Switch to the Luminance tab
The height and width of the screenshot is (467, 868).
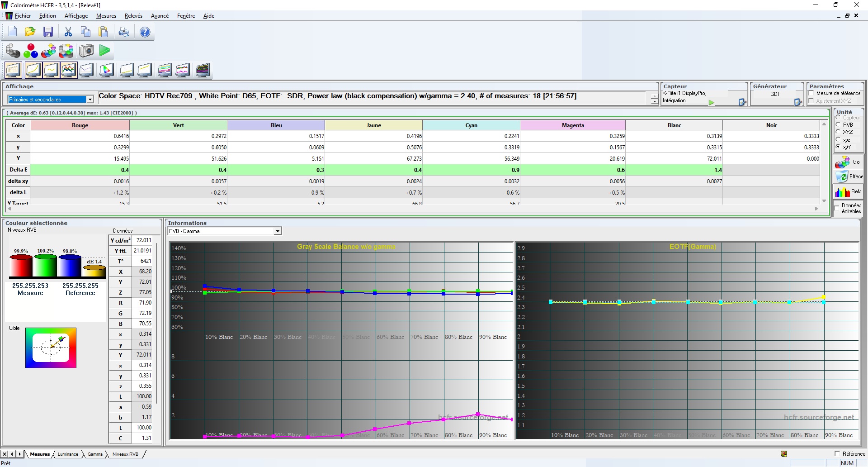coord(68,454)
